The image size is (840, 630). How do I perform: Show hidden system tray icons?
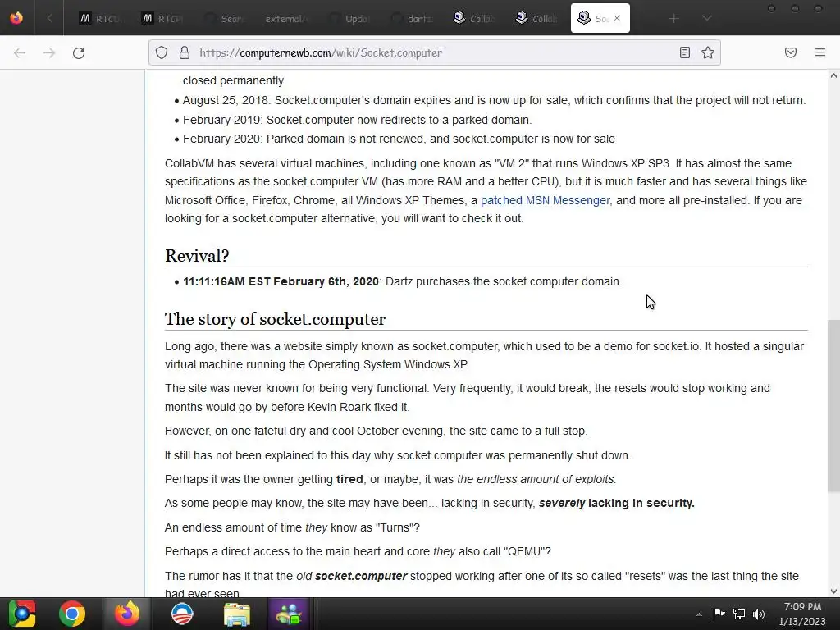[699, 614]
